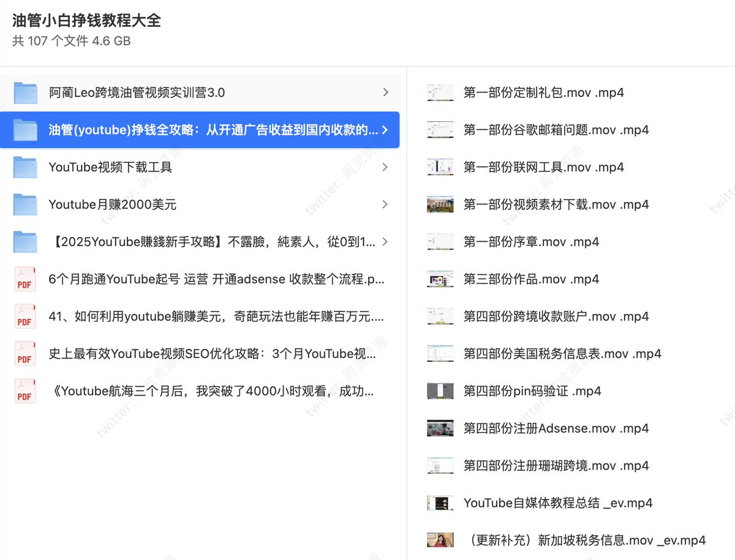Open thumbnail of 第一部份联网工具.mov .mp4

tap(440, 167)
